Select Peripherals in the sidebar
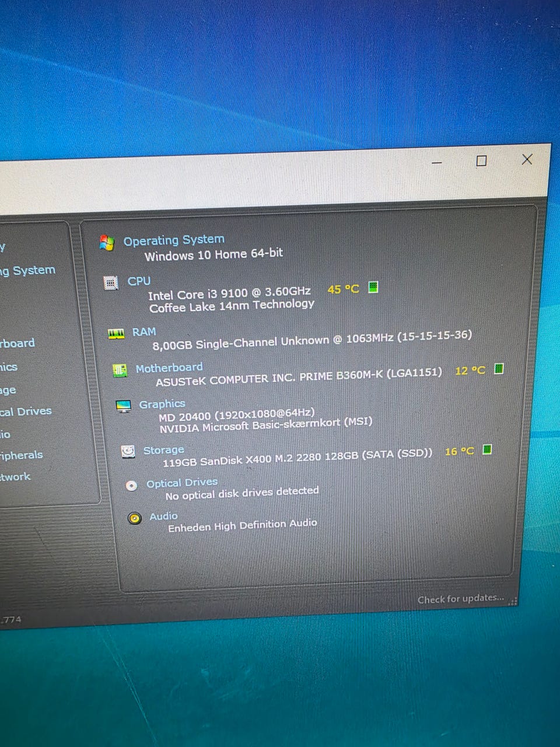This screenshot has height=747, width=560. pos(22,455)
